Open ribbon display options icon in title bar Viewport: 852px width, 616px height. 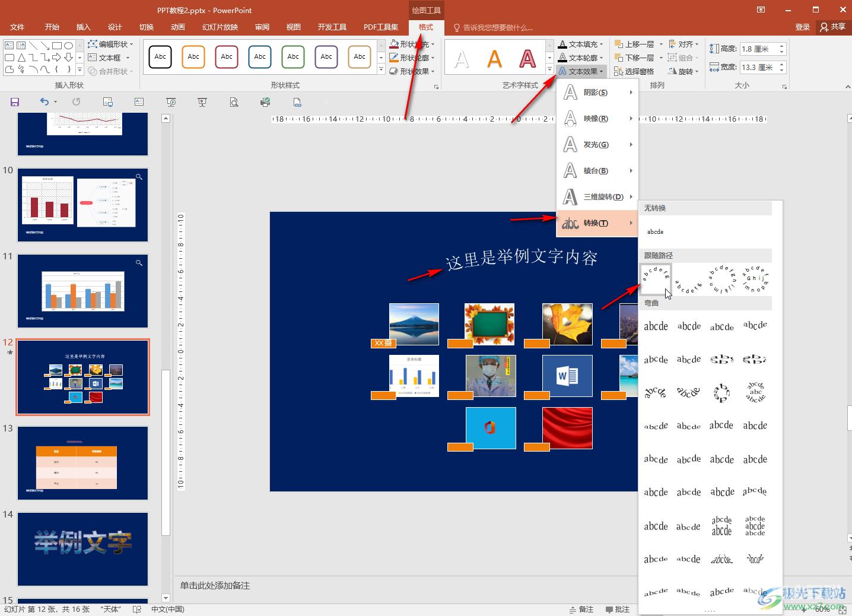tap(761, 10)
